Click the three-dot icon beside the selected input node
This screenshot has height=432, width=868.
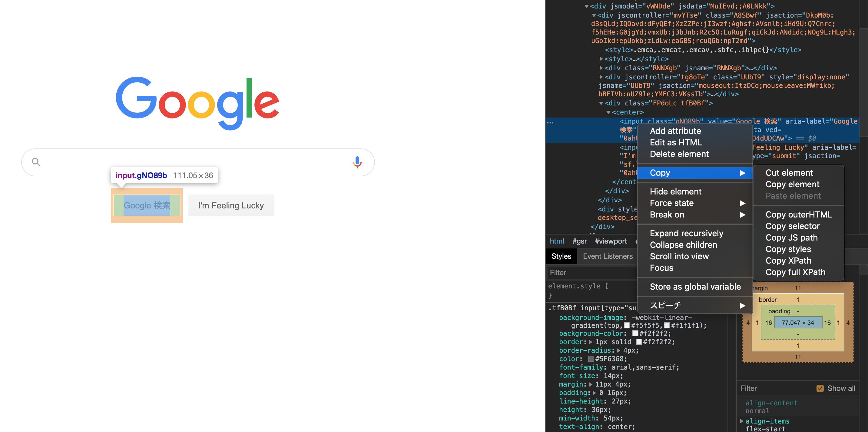tap(551, 122)
